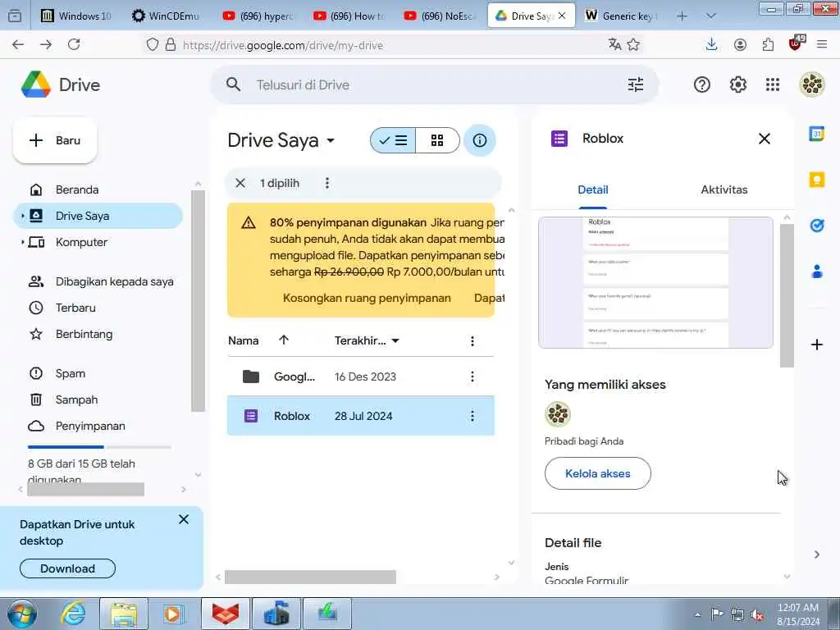Select the Roblox file row
The height and width of the screenshot is (630, 840).
pos(361,416)
